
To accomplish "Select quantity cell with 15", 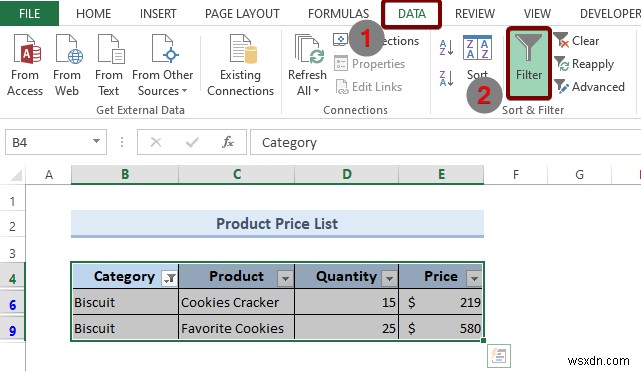I will (347, 302).
